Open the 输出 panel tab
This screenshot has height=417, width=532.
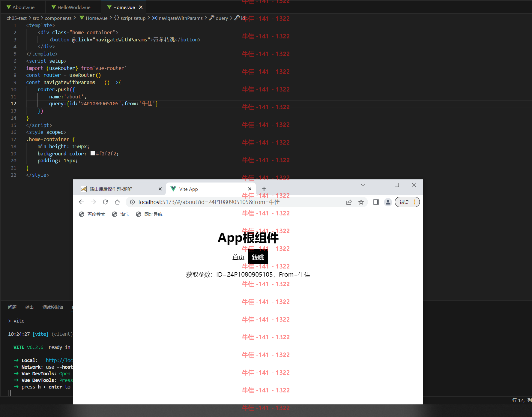click(29, 307)
